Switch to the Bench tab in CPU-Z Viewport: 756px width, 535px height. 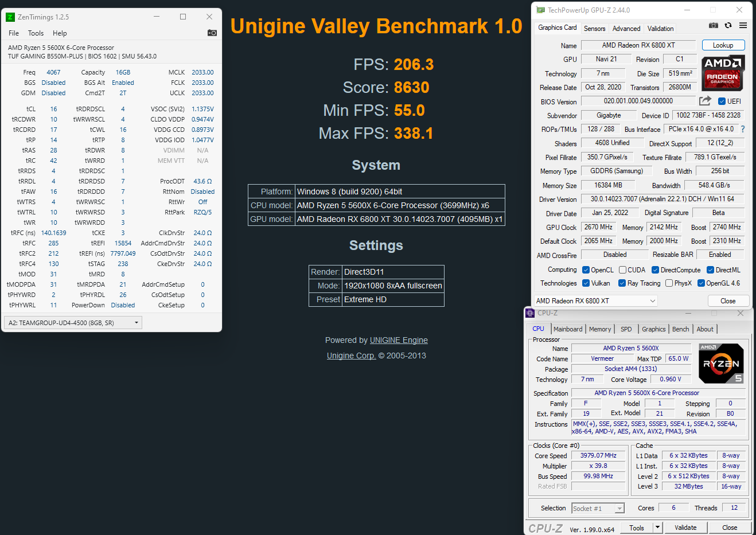681,329
